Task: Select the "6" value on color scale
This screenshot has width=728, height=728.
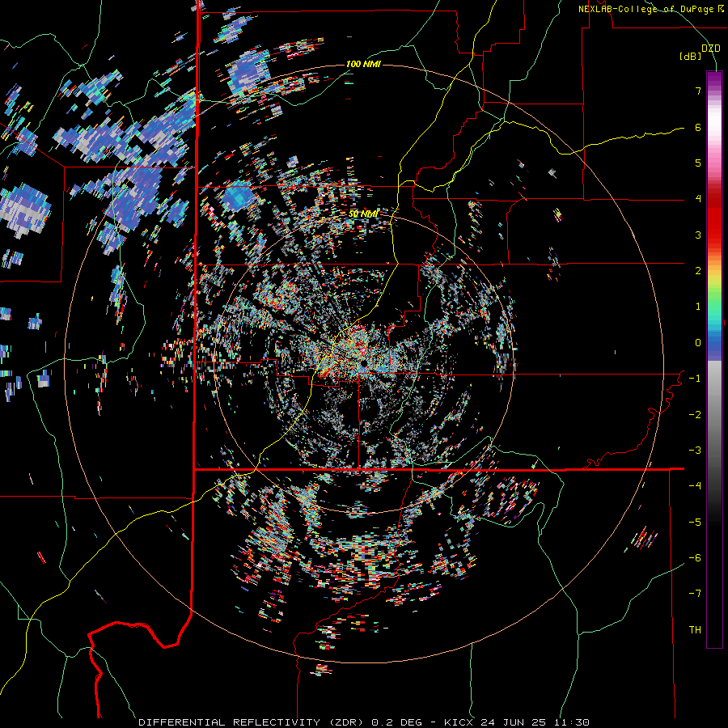Action: (698, 127)
